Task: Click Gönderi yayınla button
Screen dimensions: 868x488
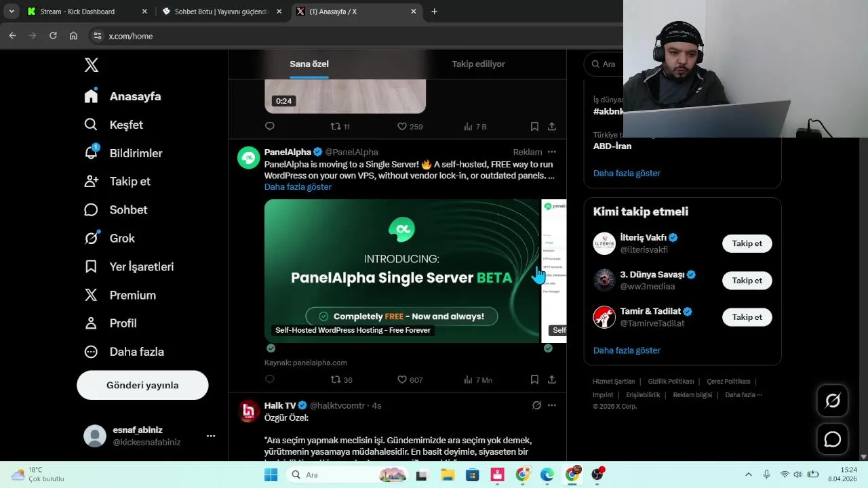Action: tap(142, 385)
